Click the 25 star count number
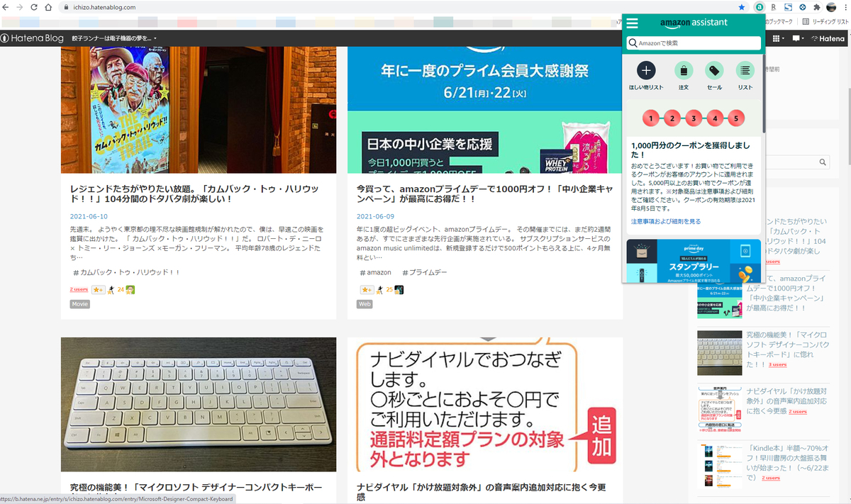Viewport: 851px width, 504px height. [x=389, y=290]
